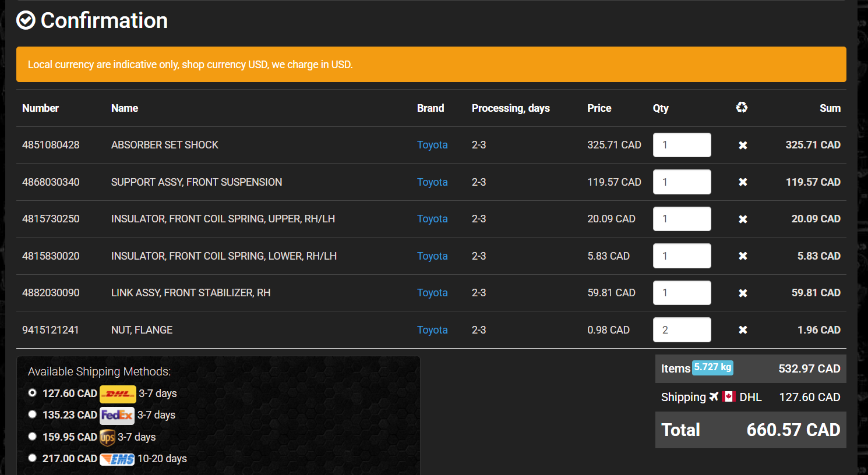Choose UPS shipping for 159.95 CAD
Image resolution: width=868 pixels, height=475 pixels.
pos(33,437)
